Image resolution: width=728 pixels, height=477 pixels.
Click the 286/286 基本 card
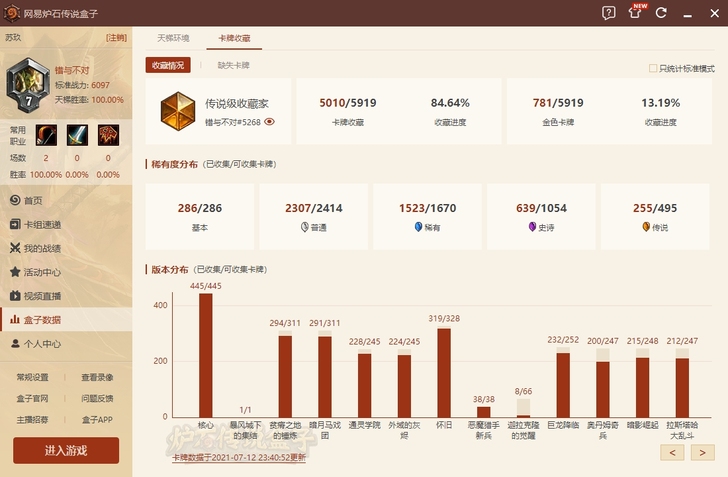[200, 216]
